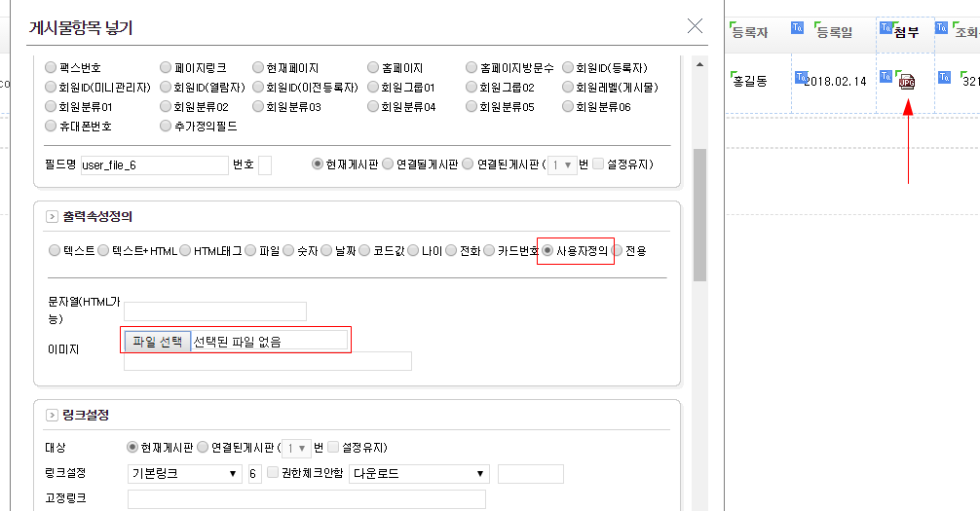Collapse the 출력속성정의 section arrow icon
This screenshot has width=980, height=511.
click(x=52, y=217)
